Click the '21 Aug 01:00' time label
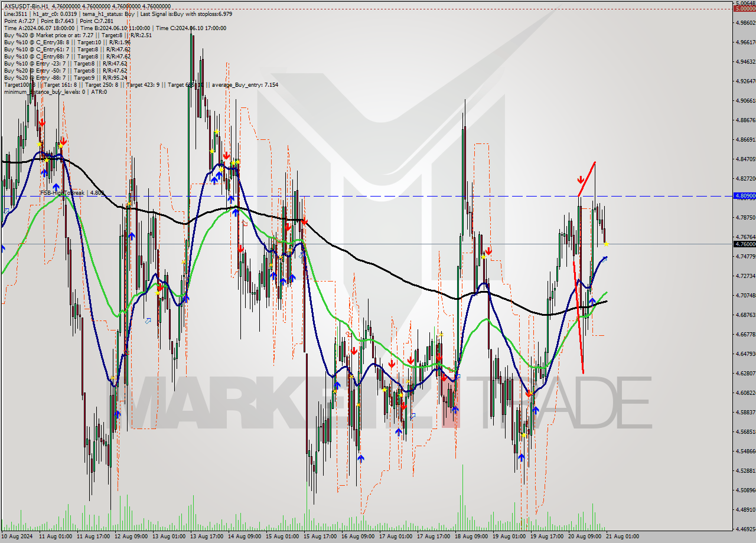The width and height of the screenshot is (756, 543). (623, 537)
